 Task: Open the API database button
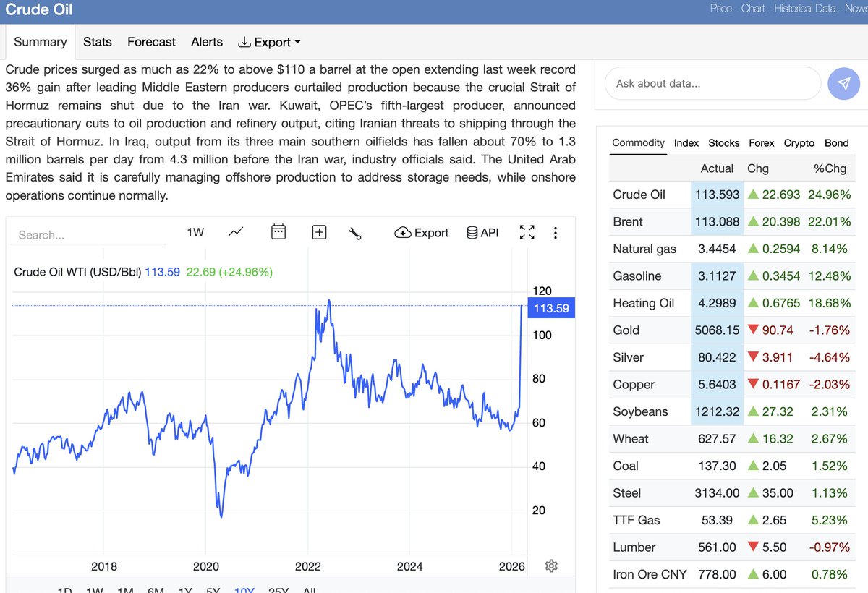[482, 233]
